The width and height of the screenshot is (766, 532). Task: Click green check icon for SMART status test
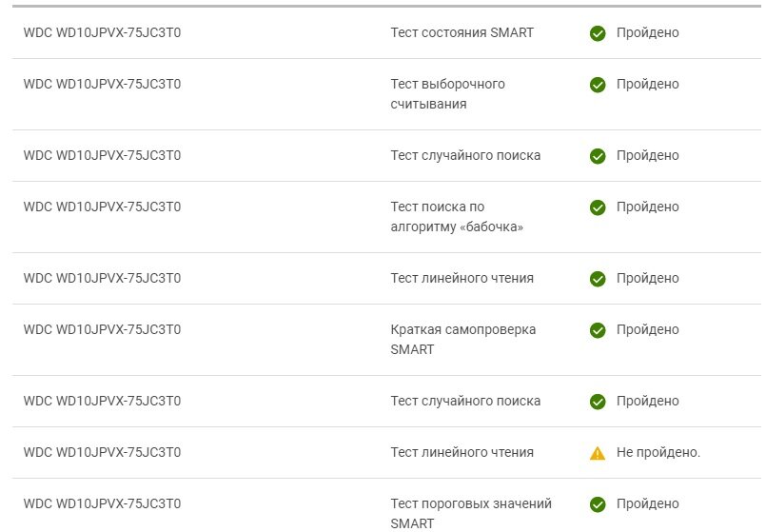tap(598, 33)
